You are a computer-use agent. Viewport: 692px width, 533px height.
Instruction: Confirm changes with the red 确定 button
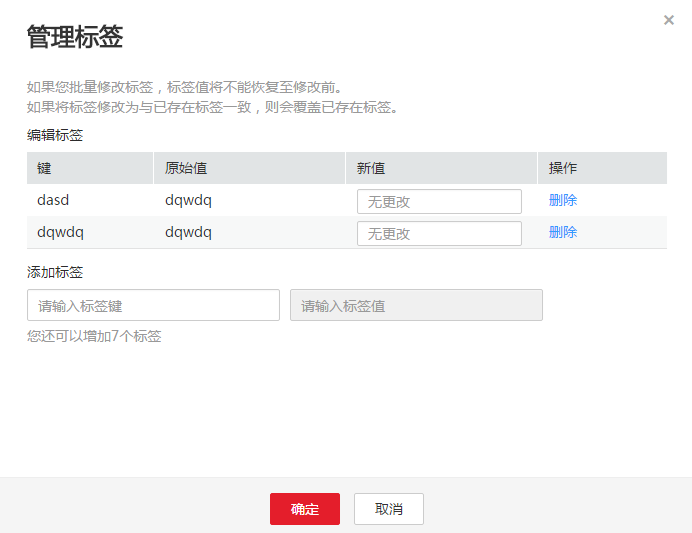pos(305,509)
